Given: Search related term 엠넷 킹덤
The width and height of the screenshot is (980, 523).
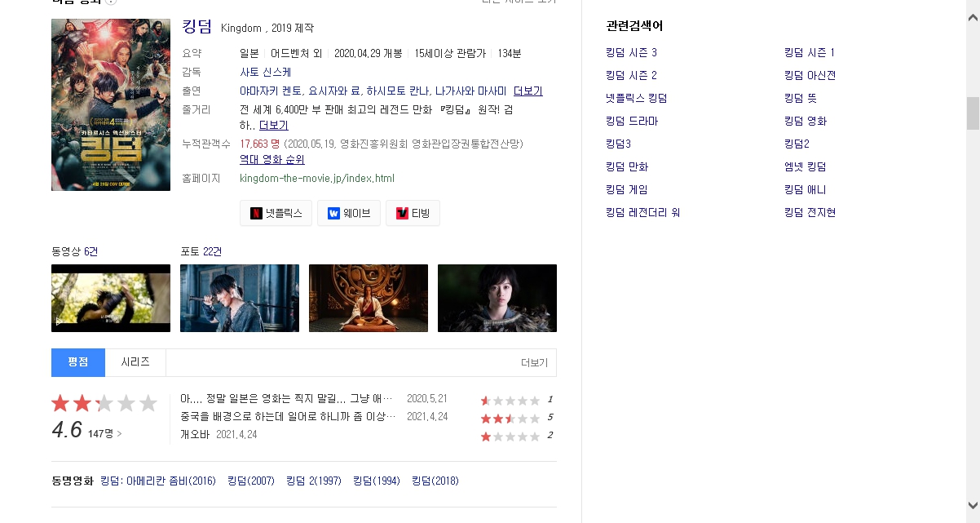Looking at the screenshot, I should tap(805, 167).
